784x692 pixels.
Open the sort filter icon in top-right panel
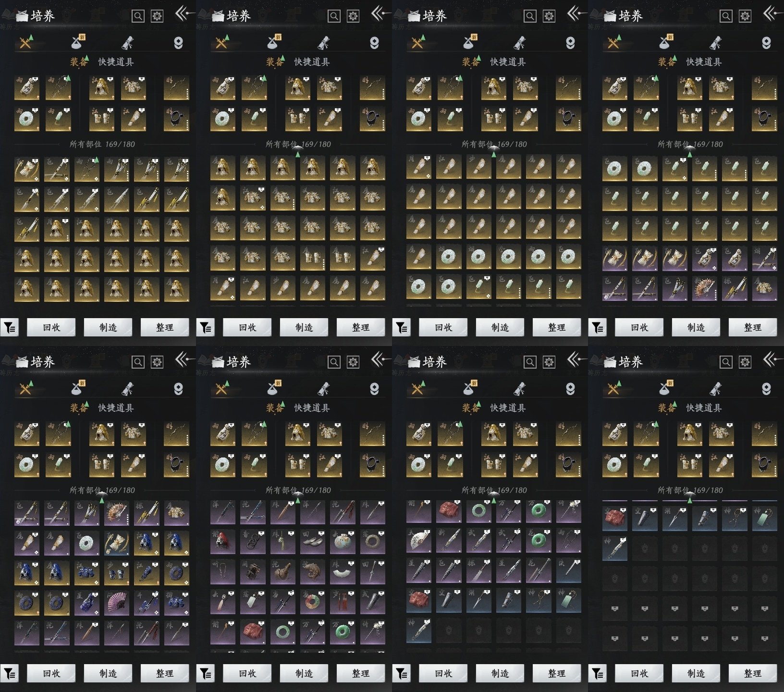click(x=598, y=328)
